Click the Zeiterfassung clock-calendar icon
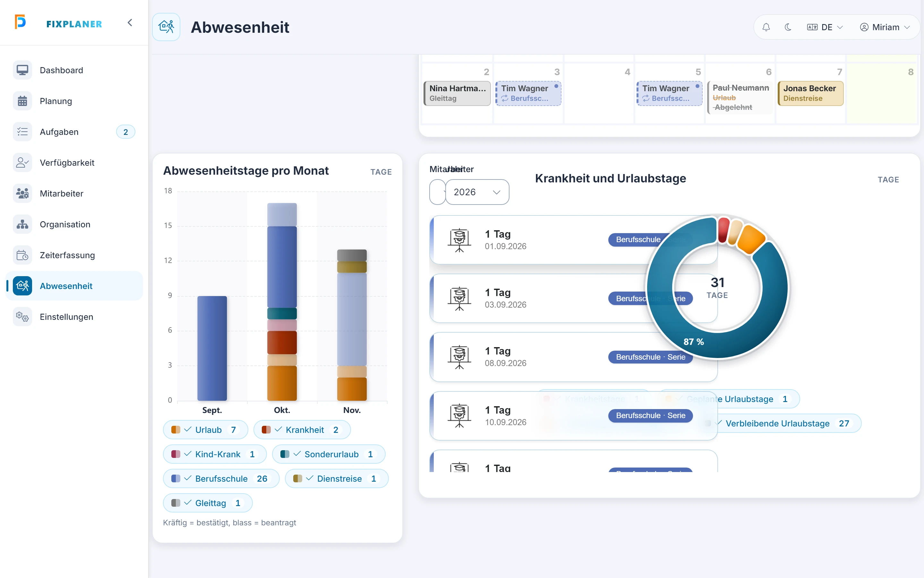This screenshot has height=578, width=924. (22, 255)
